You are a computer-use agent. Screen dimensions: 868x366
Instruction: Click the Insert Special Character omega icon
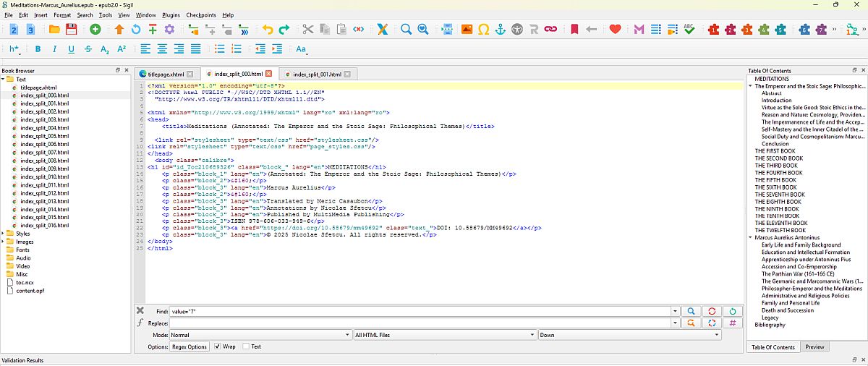(x=483, y=30)
